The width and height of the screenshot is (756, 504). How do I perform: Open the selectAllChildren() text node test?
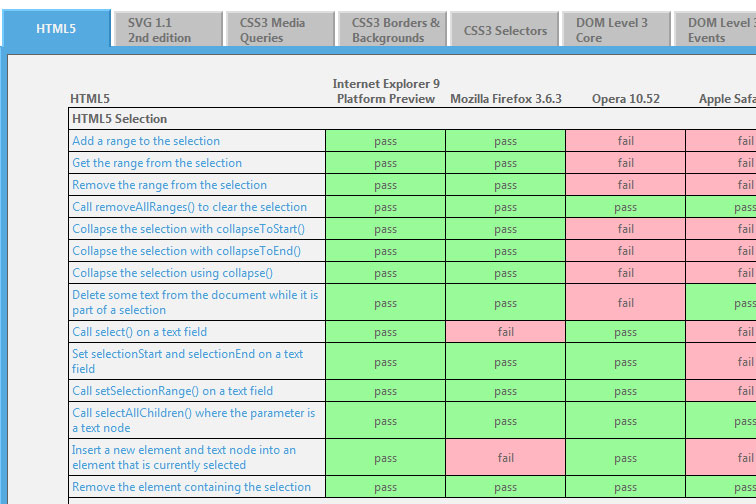coord(193,421)
